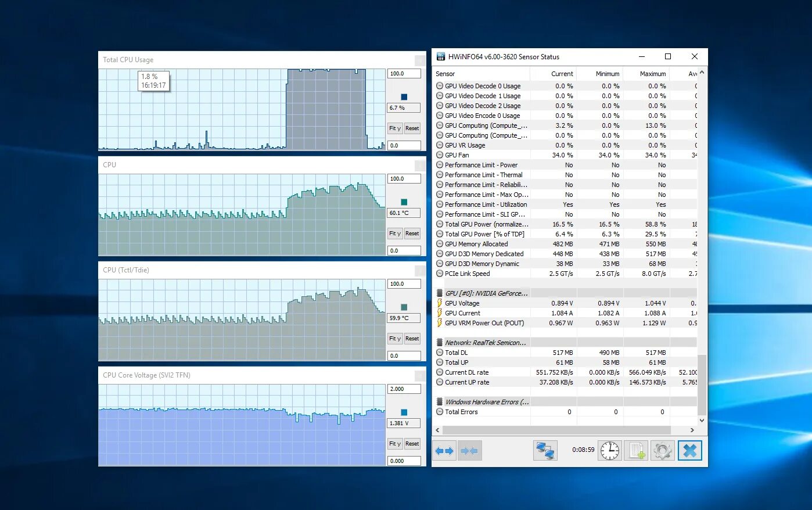
Task: Click the Sensor column header
Action: coord(482,74)
